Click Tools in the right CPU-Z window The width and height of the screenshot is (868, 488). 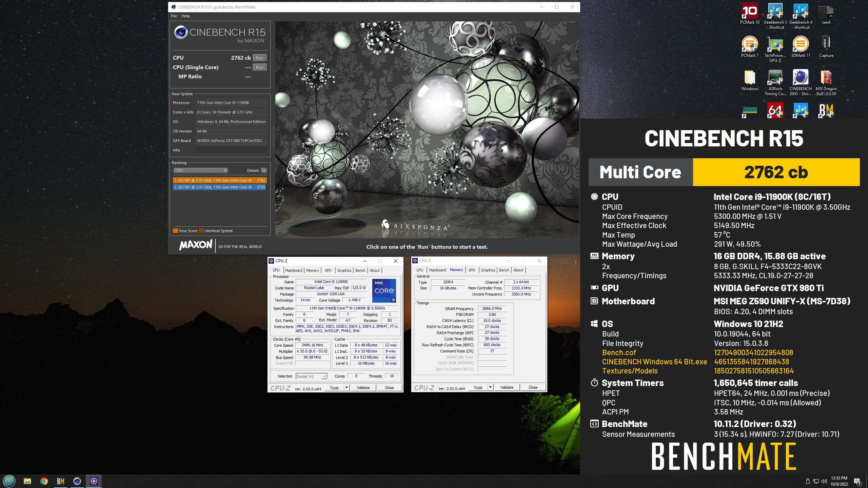478,387
